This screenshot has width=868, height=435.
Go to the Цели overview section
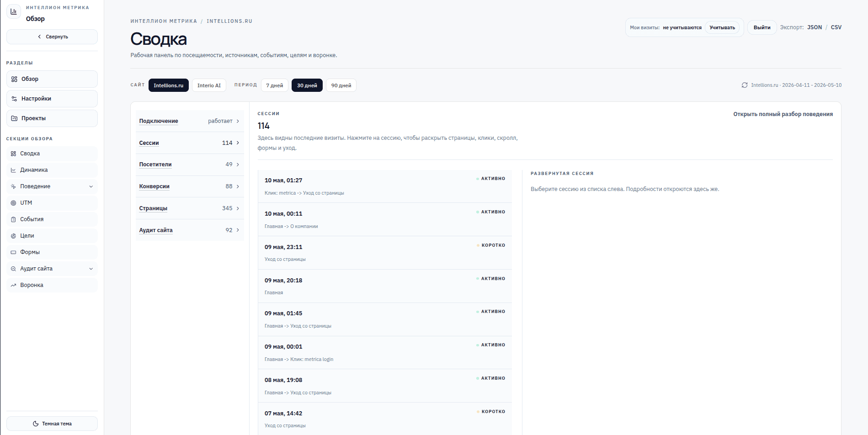(52, 236)
